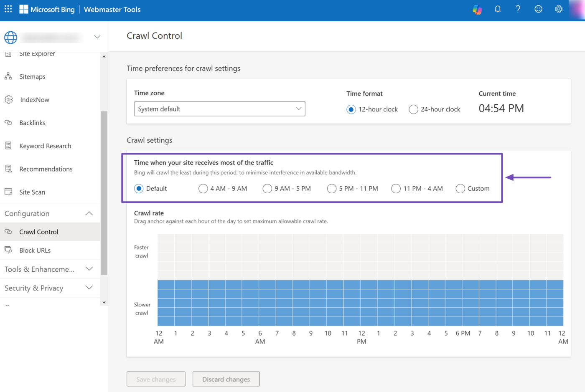Click the Discard changes button
The image size is (585, 392).
[226, 379]
